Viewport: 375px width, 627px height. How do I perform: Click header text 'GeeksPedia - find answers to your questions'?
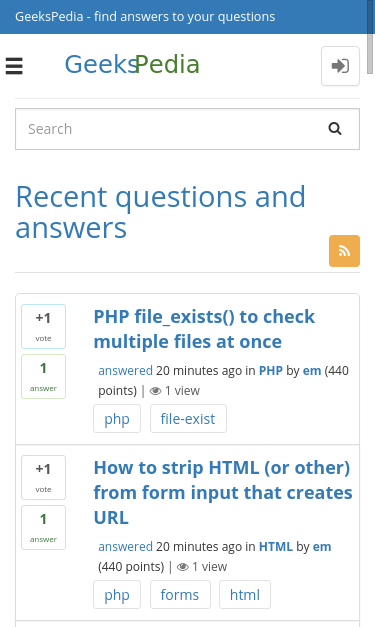point(145,17)
